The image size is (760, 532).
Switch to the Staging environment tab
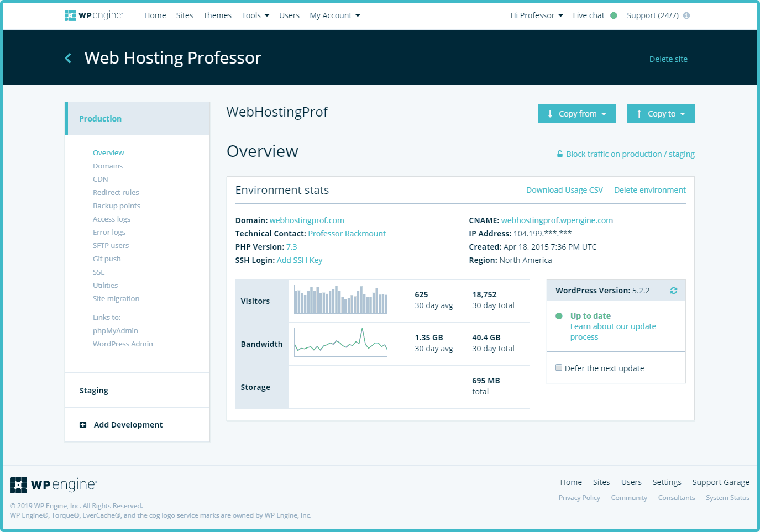(93, 391)
